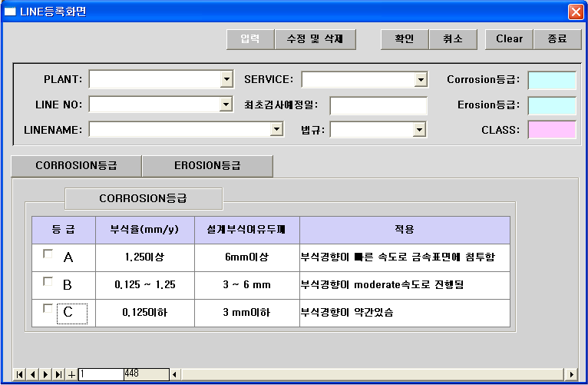Switch to the EROSION등급 tab
This screenshot has height=385, width=588.
(207, 166)
